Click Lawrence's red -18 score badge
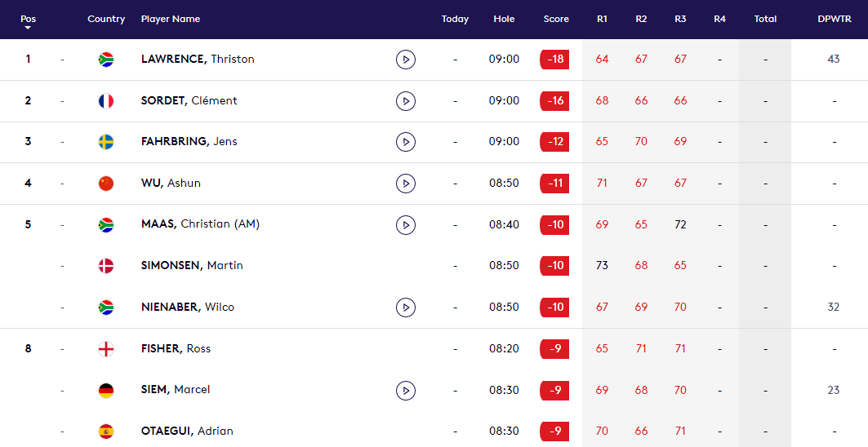The height and width of the screenshot is (447, 868). [554, 60]
